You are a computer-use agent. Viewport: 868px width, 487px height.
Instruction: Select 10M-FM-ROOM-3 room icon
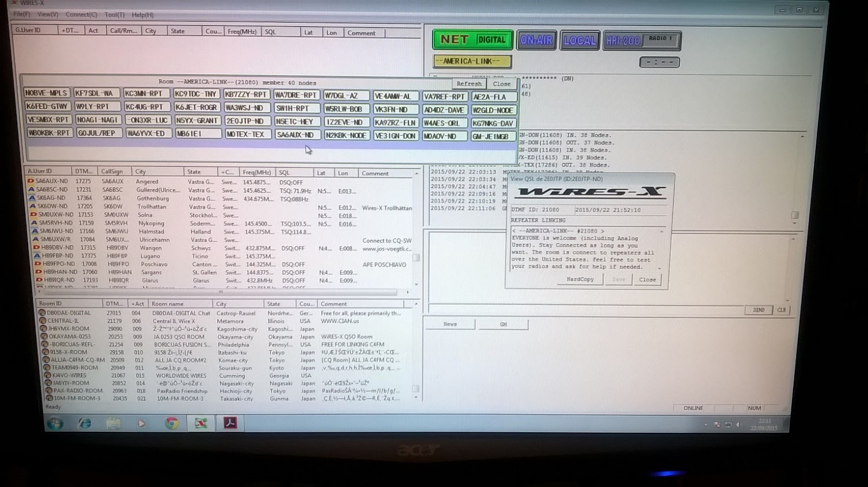[49, 399]
